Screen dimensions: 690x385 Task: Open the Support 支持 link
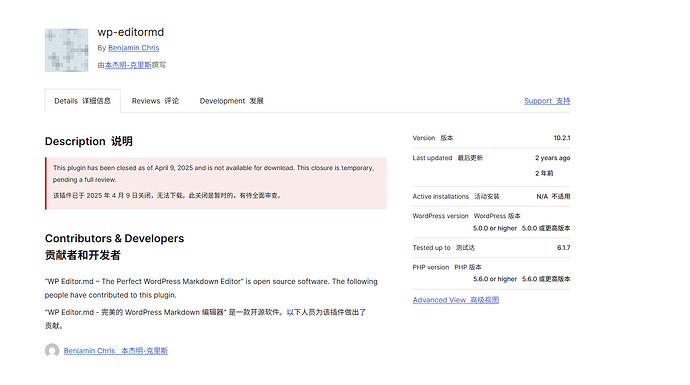click(x=547, y=101)
